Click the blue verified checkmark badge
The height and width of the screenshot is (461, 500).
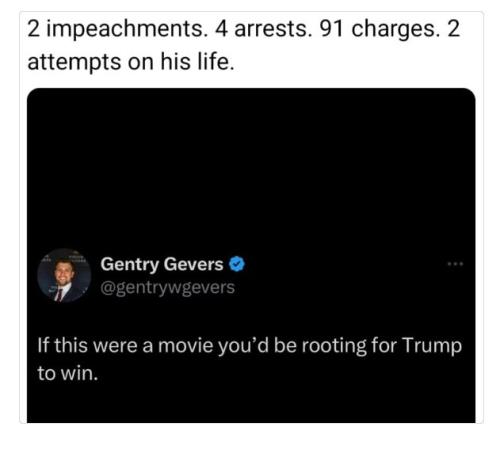[x=237, y=264]
